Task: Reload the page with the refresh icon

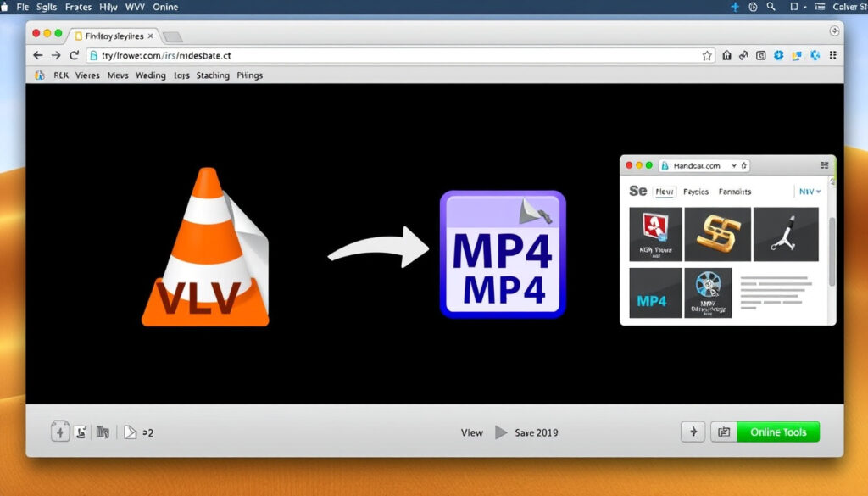Action: tap(75, 55)
